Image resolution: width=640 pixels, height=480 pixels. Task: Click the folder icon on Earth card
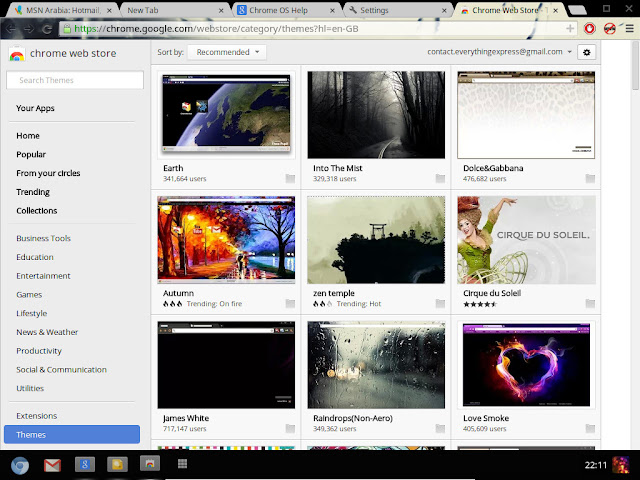pos(290,178)
